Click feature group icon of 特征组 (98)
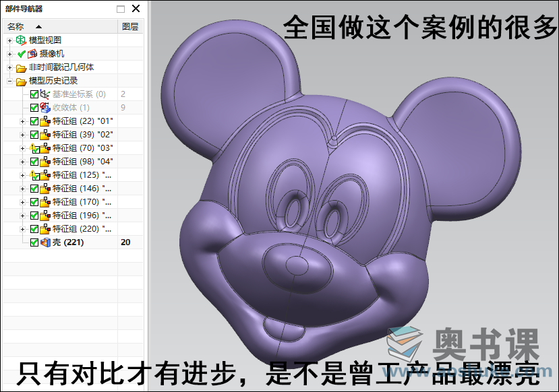559x392 pixels. click(45, 162)
